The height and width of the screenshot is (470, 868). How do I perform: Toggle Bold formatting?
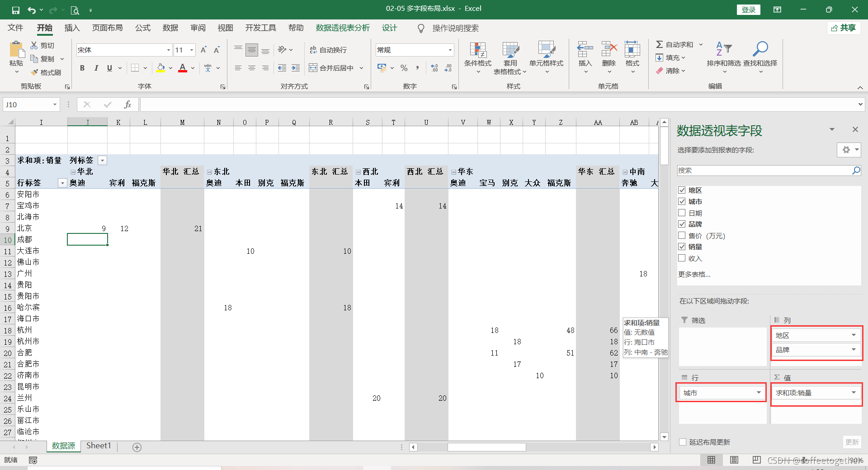click(x=82, y=68)
